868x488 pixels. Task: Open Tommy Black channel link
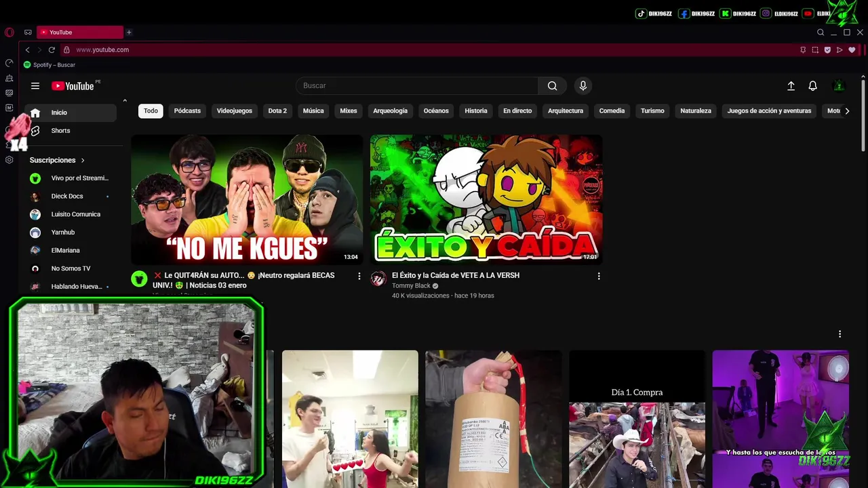click(x=411, y=286)
